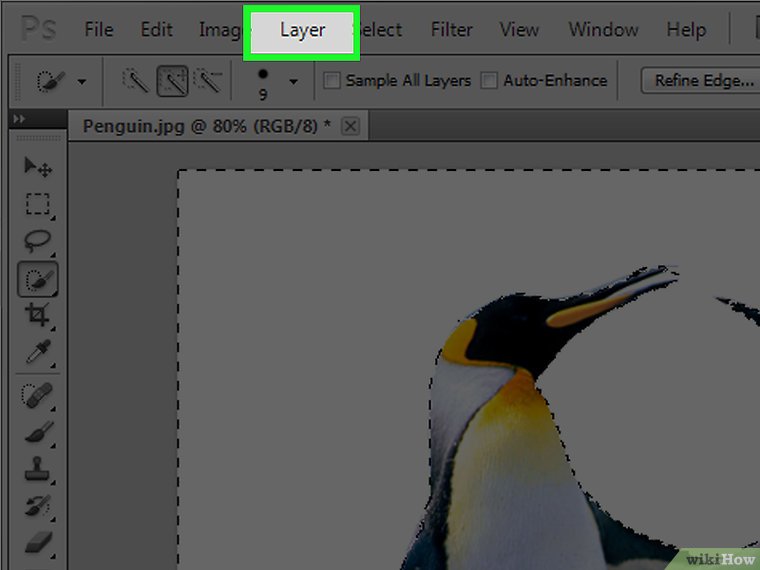The width and height of the screenshot is (760, 570).
Task: Select the History Brush tool
Action: [38, 506]
